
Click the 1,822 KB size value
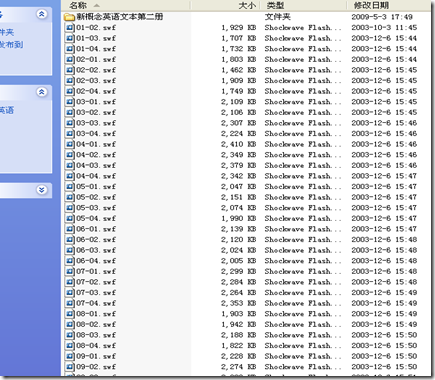238,346
